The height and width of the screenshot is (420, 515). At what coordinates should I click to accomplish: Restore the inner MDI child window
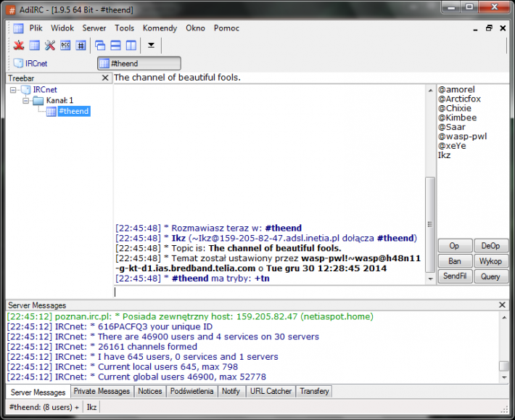point(489,28)
